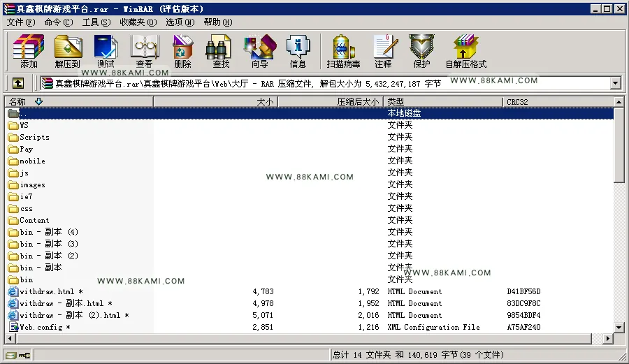The height and width of the screenshot is (364, 629).
Task: Sort list by 压缩后大小 column
Action: point(331,102)
